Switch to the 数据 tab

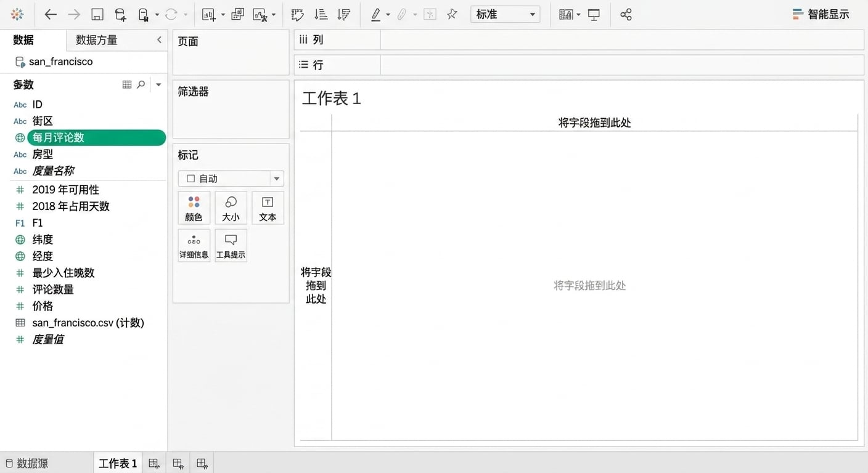(23, 40)
